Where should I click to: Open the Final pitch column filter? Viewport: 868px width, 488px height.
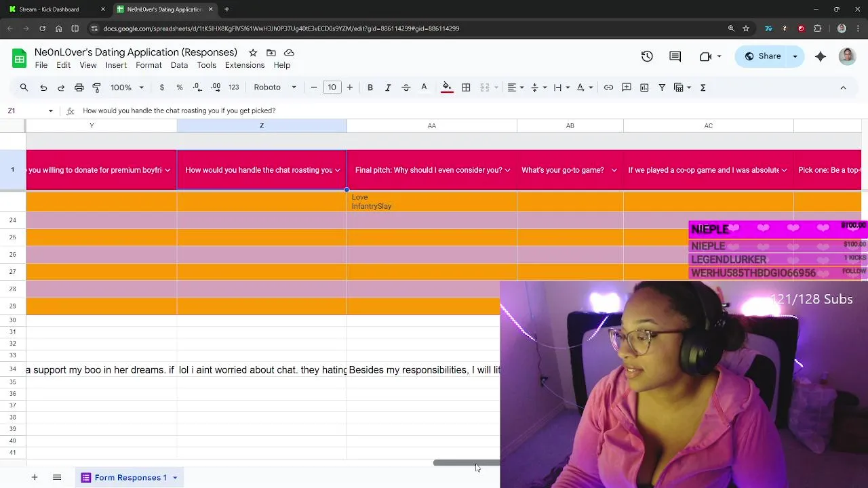[507, 170]
